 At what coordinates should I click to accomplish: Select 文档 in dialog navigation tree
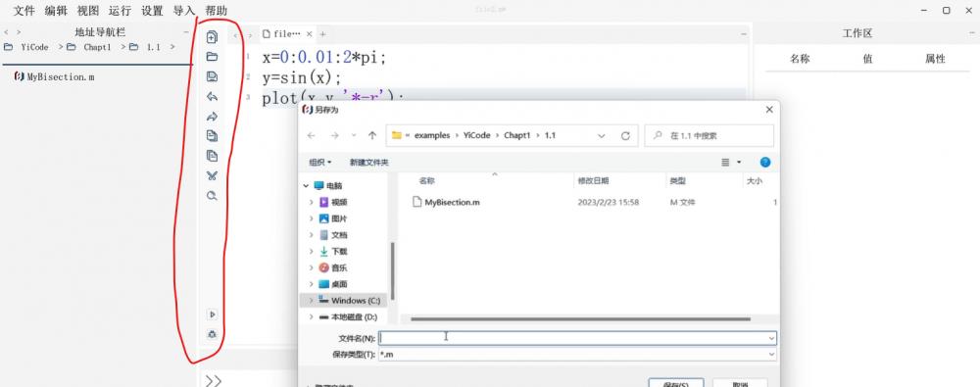pyautogui.click(x=339, y=235)
